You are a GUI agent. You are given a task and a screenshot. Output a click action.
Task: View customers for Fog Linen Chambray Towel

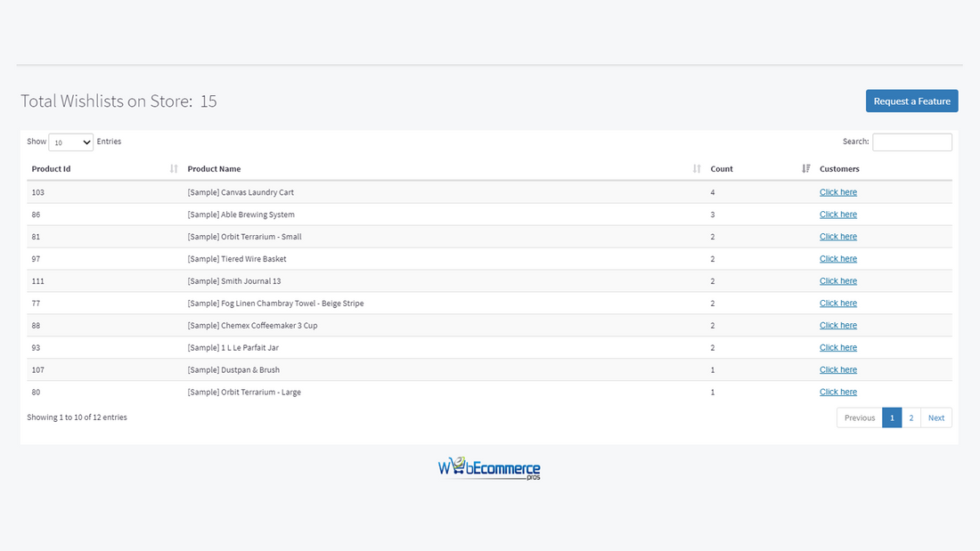coord(838,303)
